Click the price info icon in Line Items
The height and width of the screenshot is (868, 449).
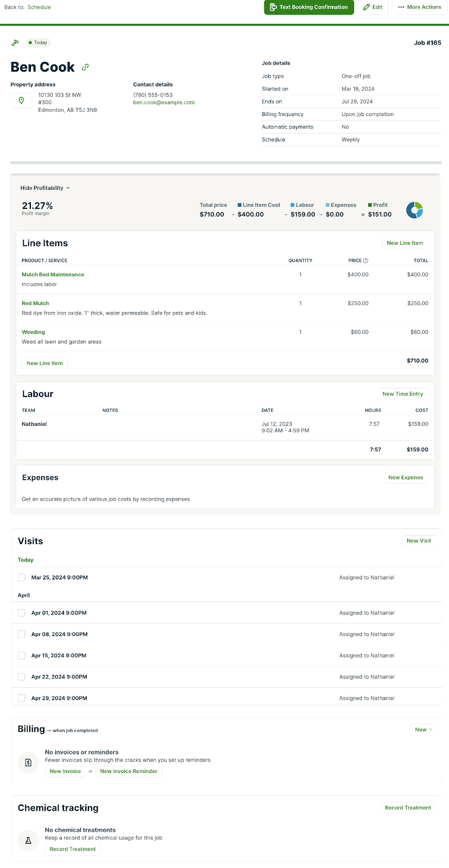pyautogui.click(x=365, y=260)
